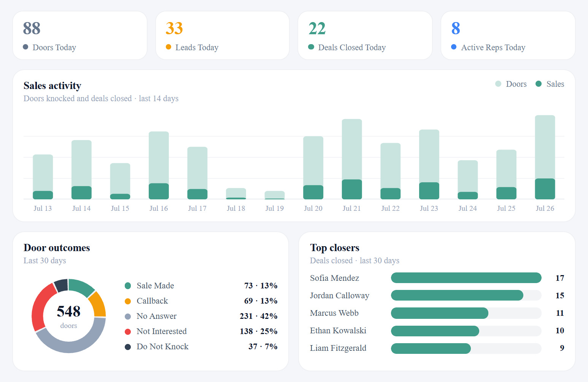Click the Top closers heading
The width and height of the screenshot is (588, 382).
point(335,248)
